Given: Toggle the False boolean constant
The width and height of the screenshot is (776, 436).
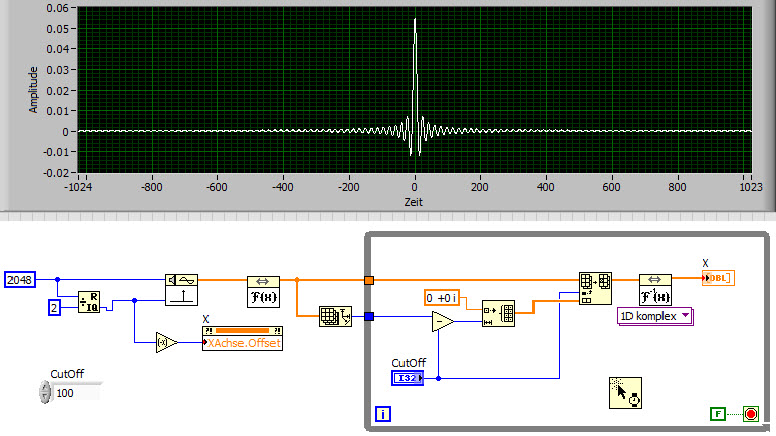Looking at the screenshot, I should point(718,414).
